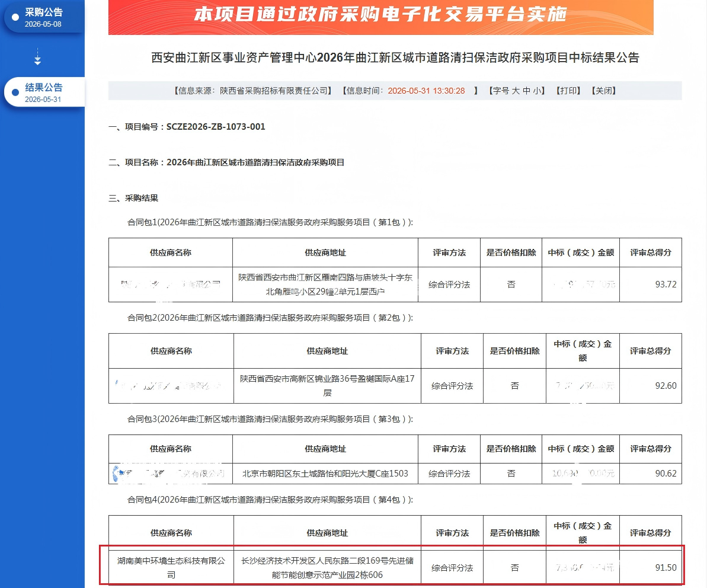The width and height of the screenshot is (707, 588).
Task: Click the score 93.72 in package 1
Action: 666,285
